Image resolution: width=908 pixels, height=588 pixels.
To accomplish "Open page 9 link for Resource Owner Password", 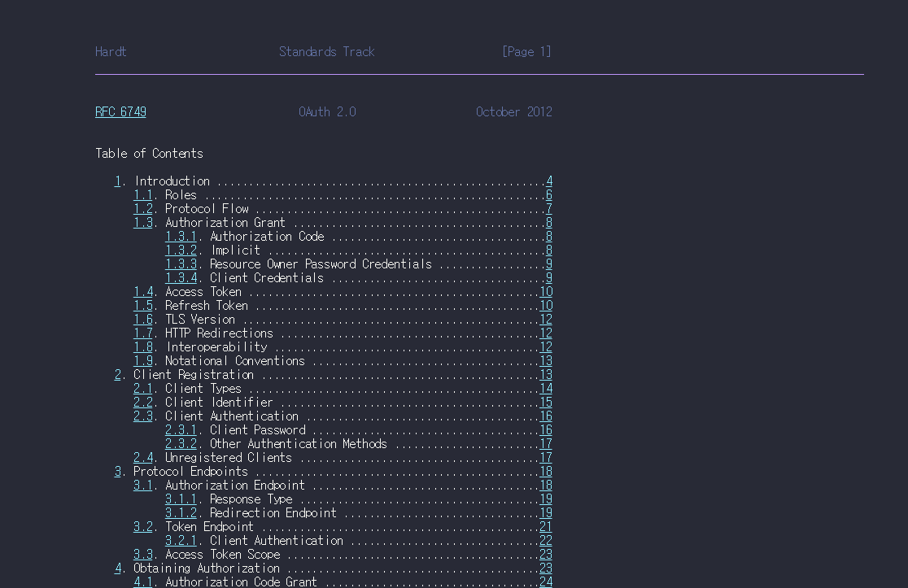I will (x=549, y=264).
